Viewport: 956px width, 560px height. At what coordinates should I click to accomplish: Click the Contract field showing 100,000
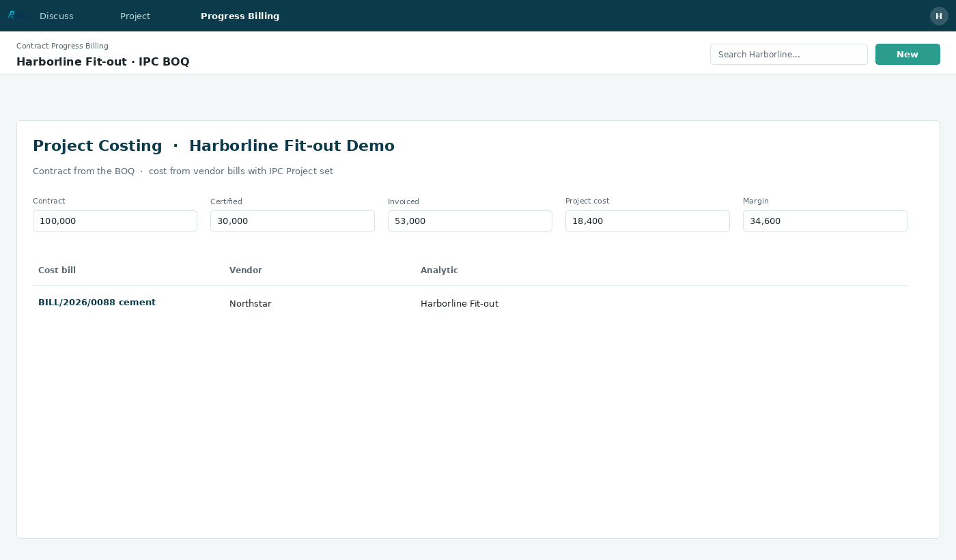coord(115,221)
